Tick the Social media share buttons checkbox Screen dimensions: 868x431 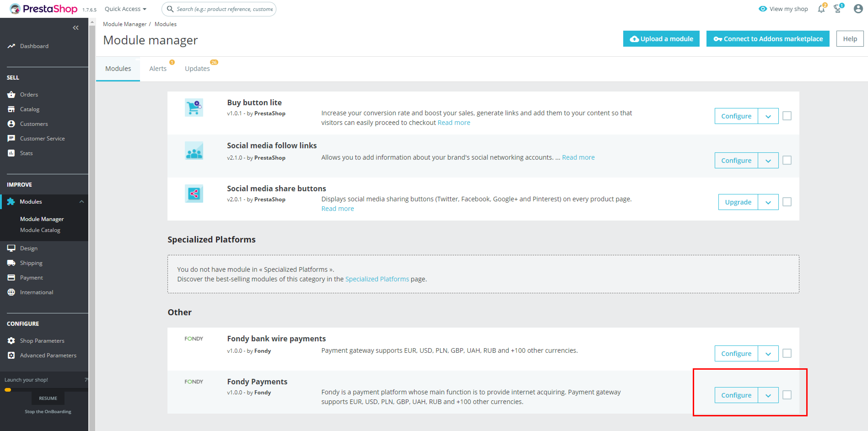click(787, 202)
